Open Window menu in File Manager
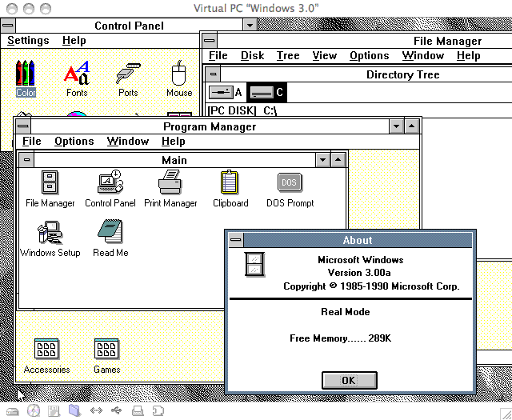512x420 pixels. tap(423, 55)
